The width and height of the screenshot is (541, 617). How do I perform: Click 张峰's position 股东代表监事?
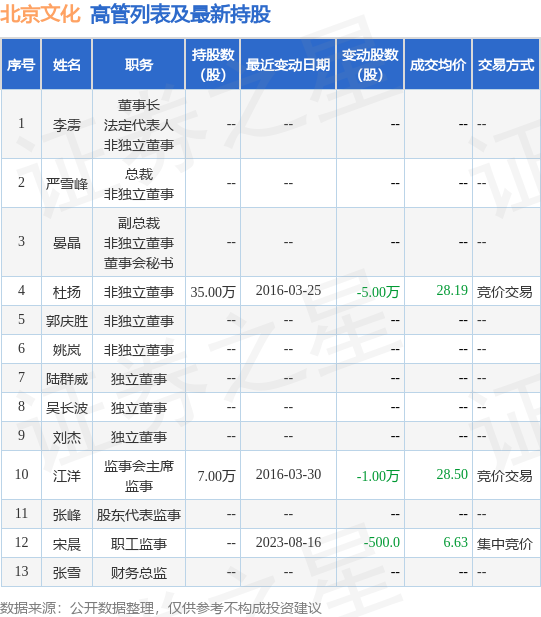[x=139, y=515]
